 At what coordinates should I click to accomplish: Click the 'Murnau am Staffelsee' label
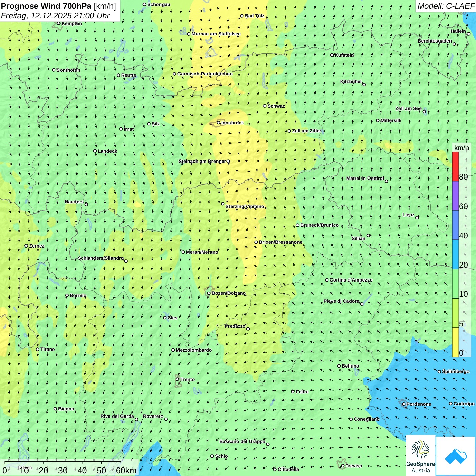coord(216,34)
